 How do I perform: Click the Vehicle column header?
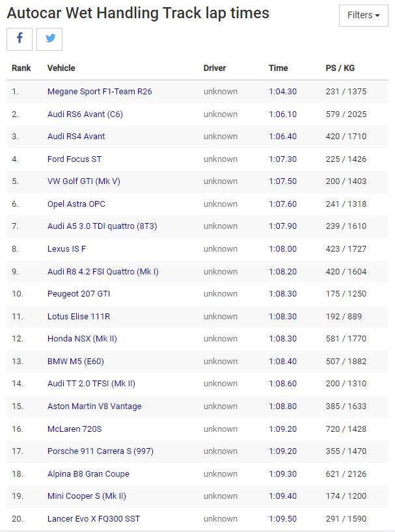coord(61,68)
